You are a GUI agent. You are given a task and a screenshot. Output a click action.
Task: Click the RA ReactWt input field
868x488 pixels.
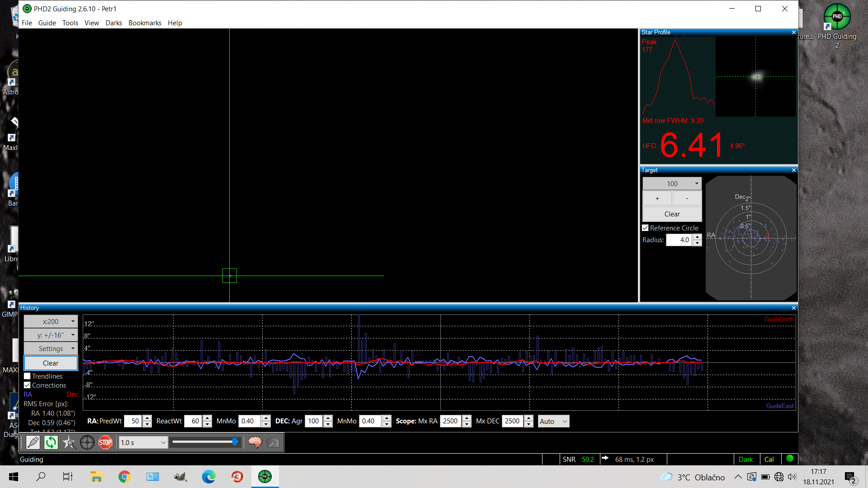pos(193,422)
